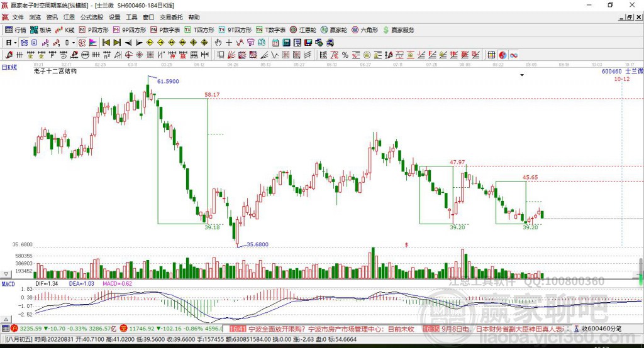The image size is (644, 348).
Task: Click the gold 金 coin icon
Action: point(367,55)
